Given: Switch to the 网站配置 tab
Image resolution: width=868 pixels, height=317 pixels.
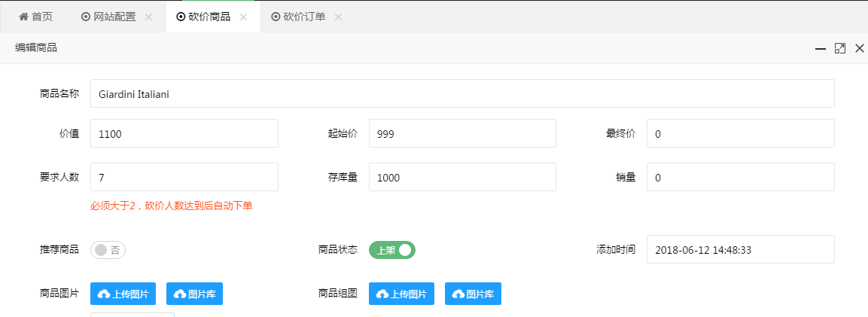Looking at the screenshot, I should (x=109, y=17).
